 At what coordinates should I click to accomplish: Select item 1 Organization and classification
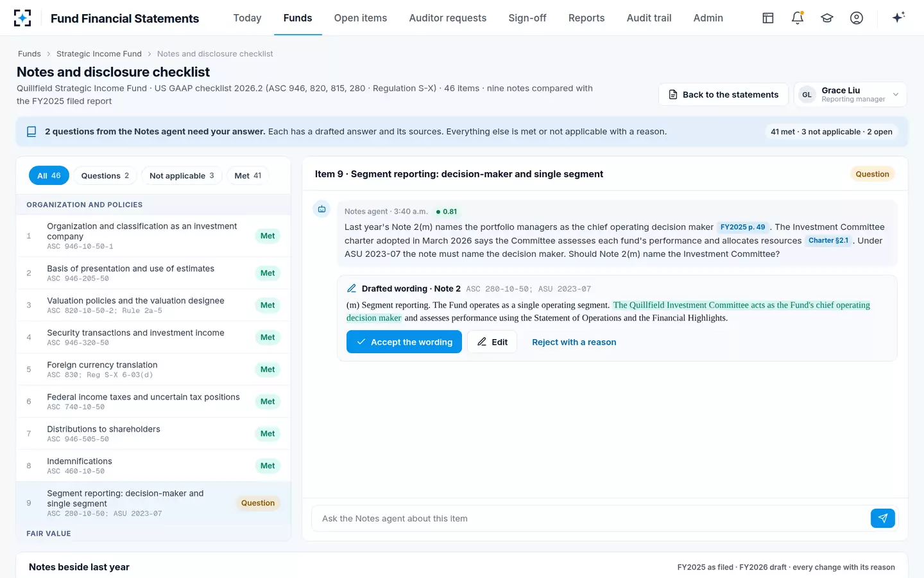click(x=153, y=236)
